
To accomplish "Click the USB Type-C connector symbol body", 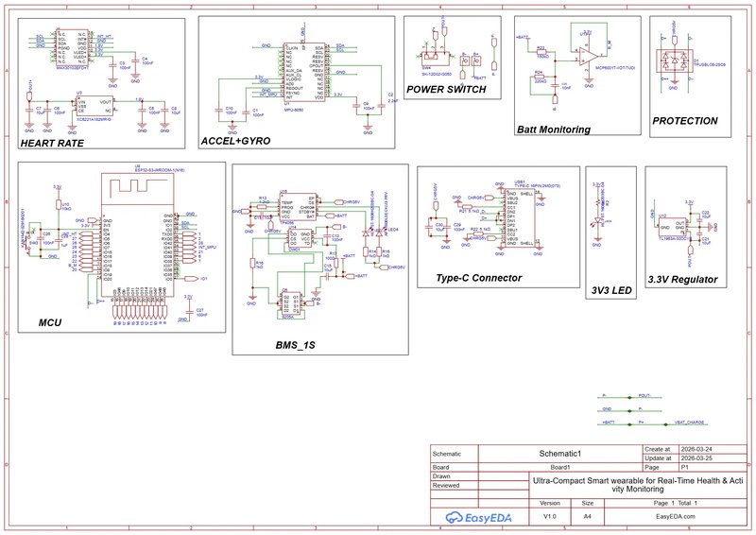I will pos(520,219).
